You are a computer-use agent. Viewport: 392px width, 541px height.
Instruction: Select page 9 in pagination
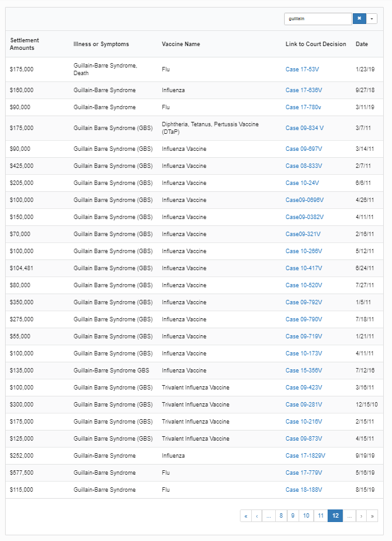coord(292,516)
